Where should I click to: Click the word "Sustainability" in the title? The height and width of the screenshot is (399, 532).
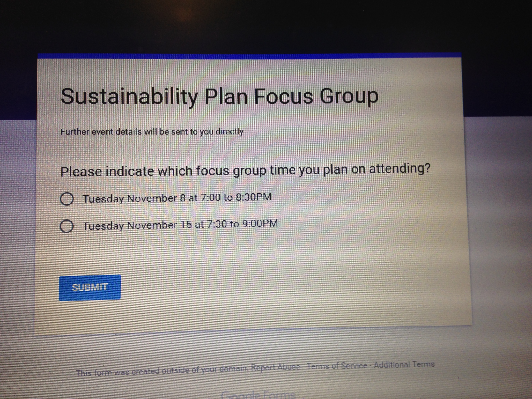click(129, 96)
